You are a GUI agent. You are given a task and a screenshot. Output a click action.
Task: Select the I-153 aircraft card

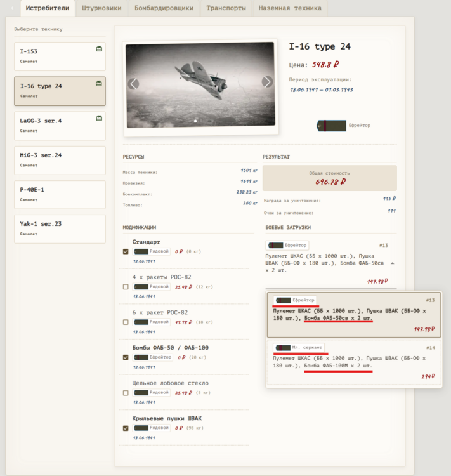tap(60, 56)
